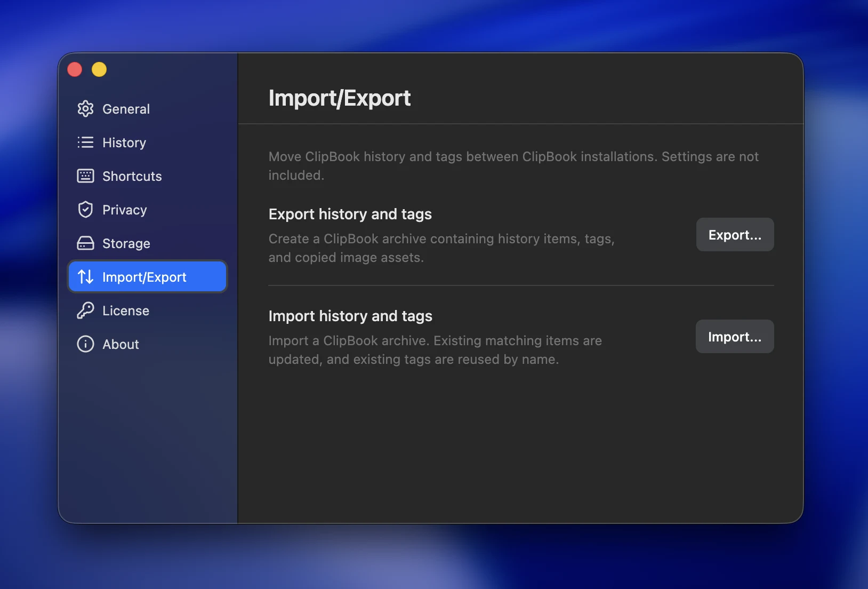This screenshot has height=589, width=868.
Task: Click 'Export history and tags' heading
Action: pos(350,214)
